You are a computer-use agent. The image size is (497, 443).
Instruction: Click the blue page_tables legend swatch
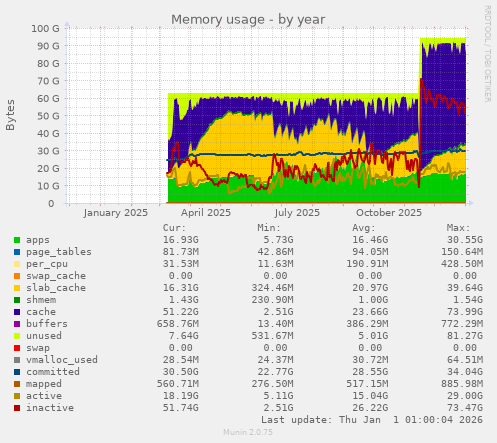click(x=17, y=252)
